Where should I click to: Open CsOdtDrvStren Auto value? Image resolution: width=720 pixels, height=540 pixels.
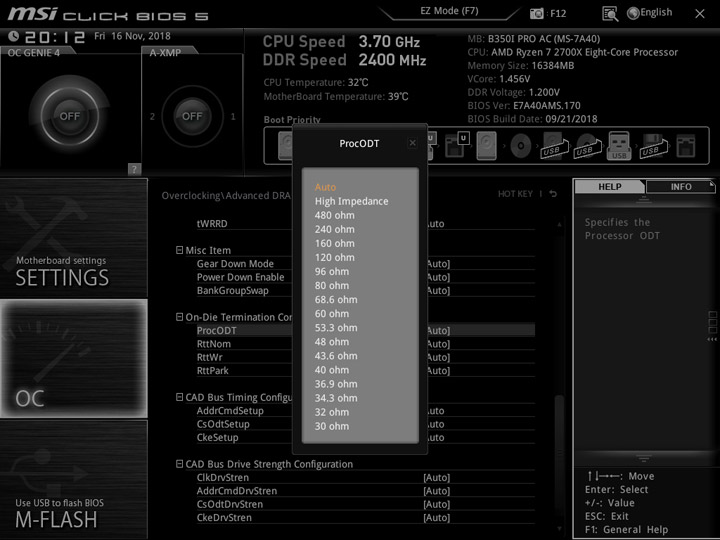pyautogui.click(x=436, y=504)
